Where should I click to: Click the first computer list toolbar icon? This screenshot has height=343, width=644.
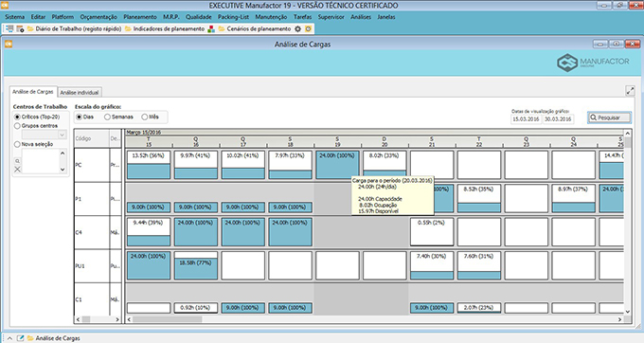9,28
